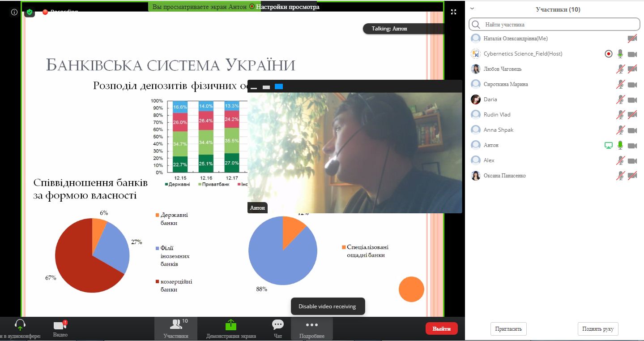Click Антон's floating video thumbnail
Viewport: 644px width, 341px height.
click(355, 152)
